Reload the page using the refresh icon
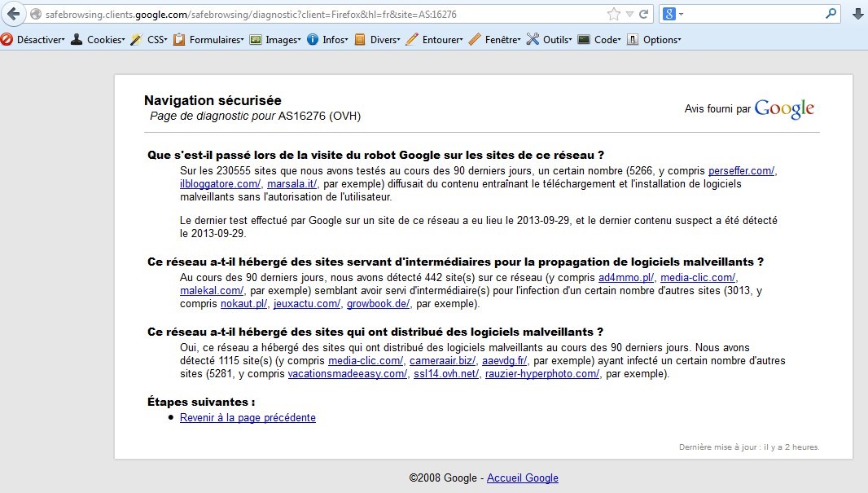This screenshot has height=493, width=868. 643,14
